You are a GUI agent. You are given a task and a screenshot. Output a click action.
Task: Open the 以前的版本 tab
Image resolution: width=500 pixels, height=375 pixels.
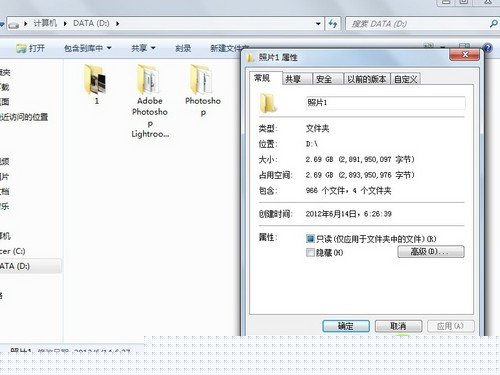point(367,79)
